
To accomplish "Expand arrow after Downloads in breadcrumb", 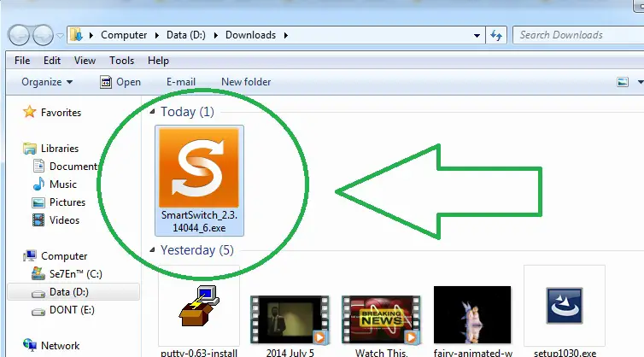I will point(286,35).
